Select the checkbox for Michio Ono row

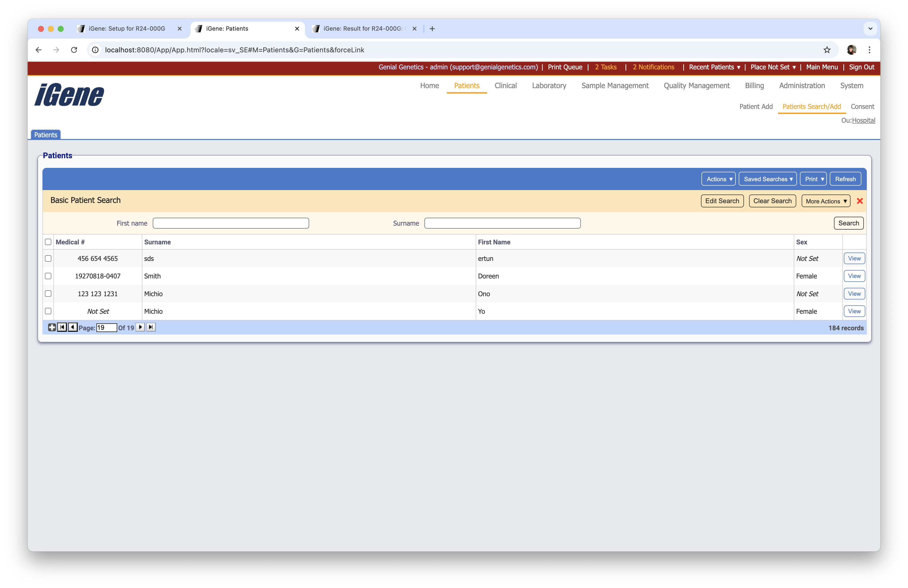point(48,294)
